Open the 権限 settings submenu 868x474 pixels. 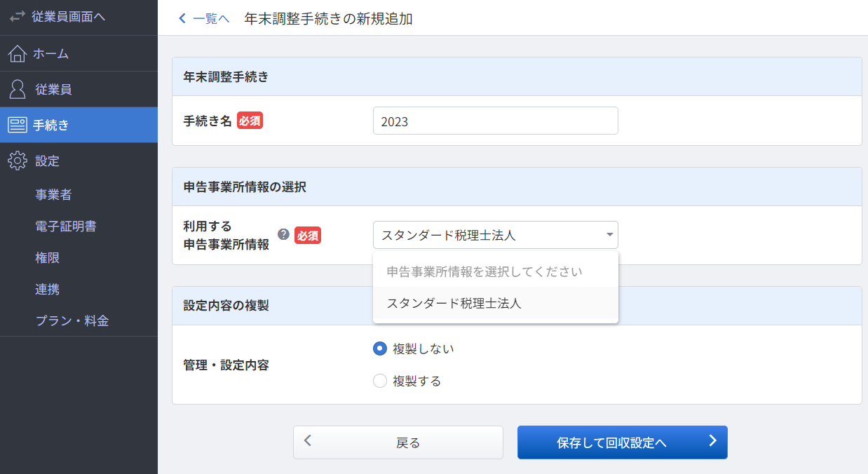click(47, 257)
